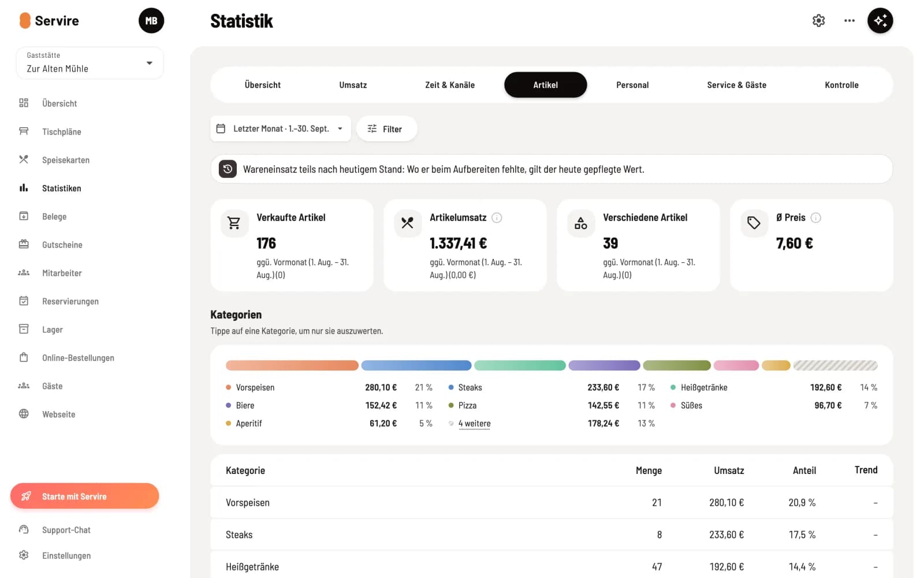Image resolution: width=924 pixels, height=578 pixels.
Task: Expand the Gaststätte Zur Alten Mühle selector
Action: 90,63
